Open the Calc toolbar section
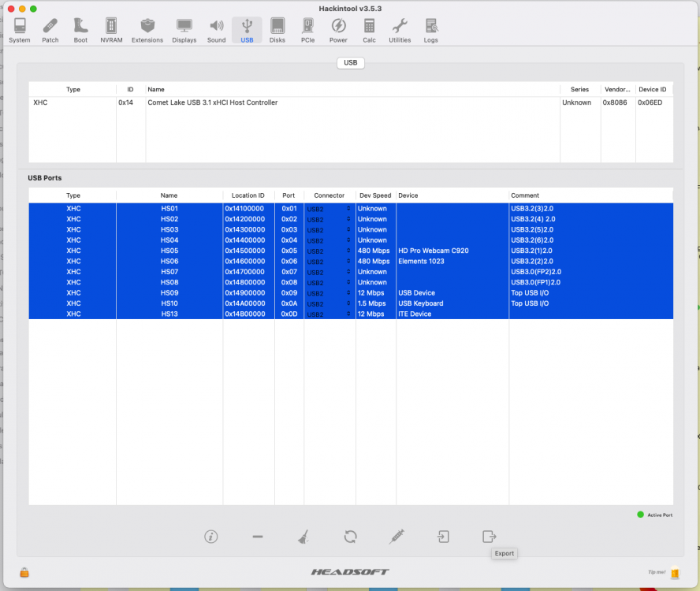Viewport: 700px width, 591px height. coord(369,31)
